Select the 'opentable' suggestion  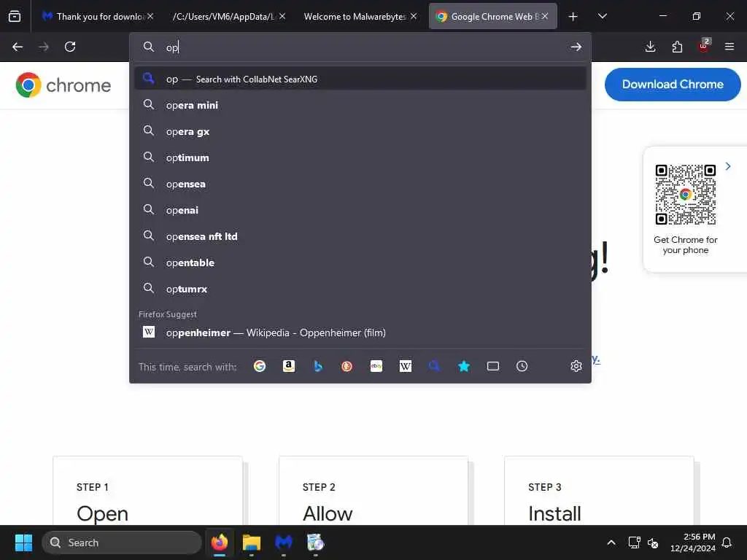coord(360,262)
